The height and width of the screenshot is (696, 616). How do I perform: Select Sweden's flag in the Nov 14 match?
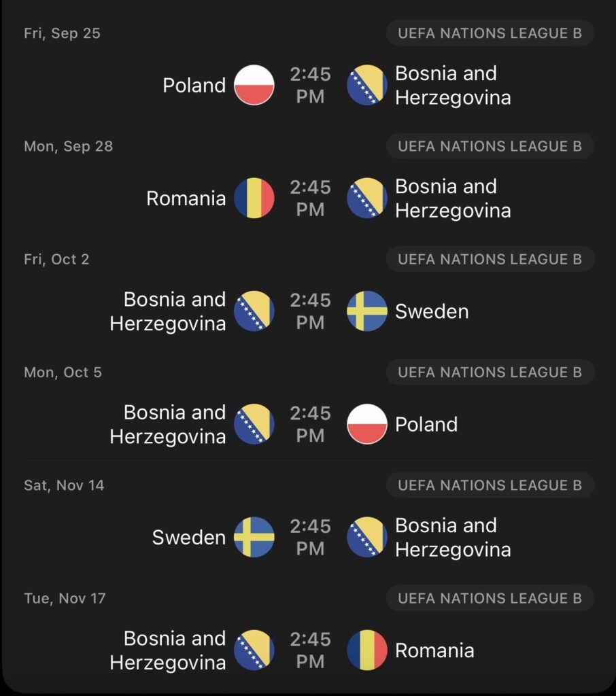[254, 537]
